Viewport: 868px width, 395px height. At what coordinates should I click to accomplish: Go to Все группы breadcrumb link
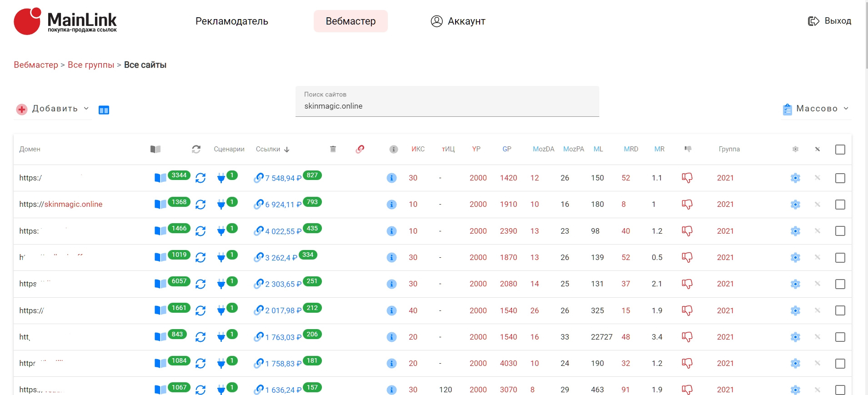(x=91, y=65)
